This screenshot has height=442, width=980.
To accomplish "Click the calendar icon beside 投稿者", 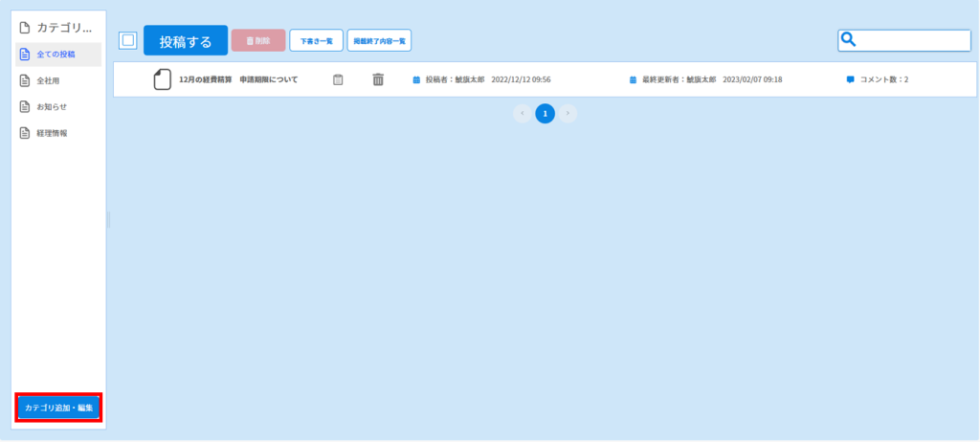I will tap(417, 80).
